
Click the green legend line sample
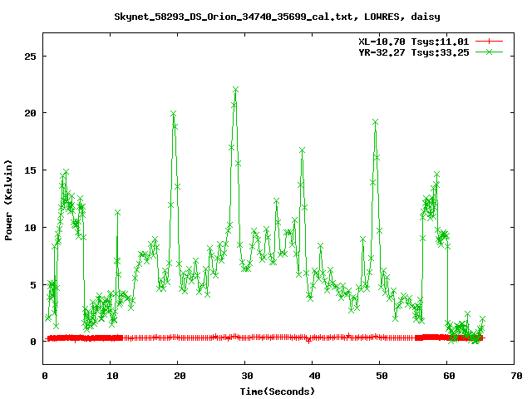(x=489, y=52)
